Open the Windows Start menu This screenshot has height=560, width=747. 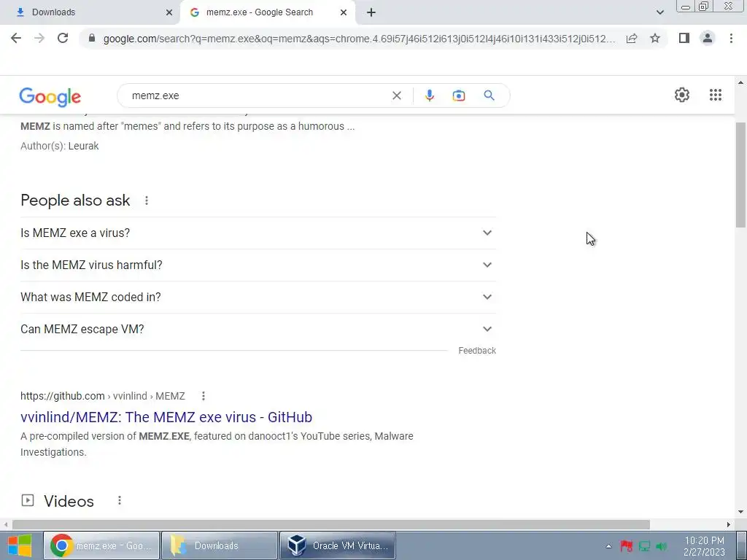pyautogui.click(x=20, y=545)
